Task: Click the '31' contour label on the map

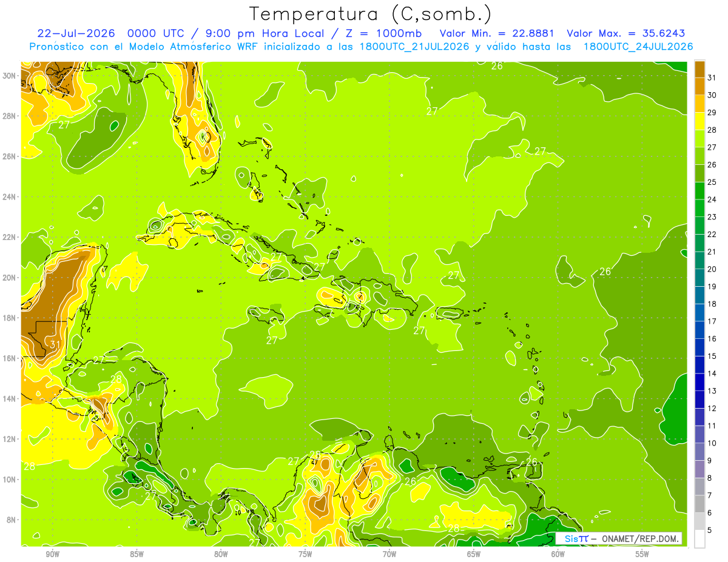Action: tap(55, 344)
